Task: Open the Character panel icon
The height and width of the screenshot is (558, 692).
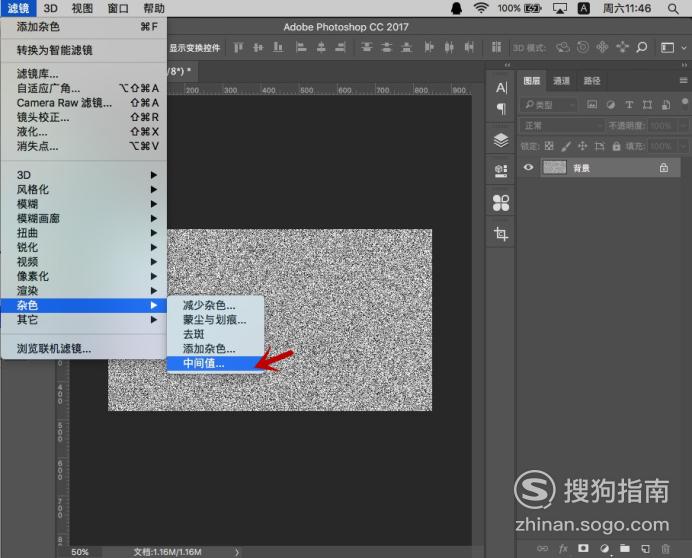Action: pos(501,88)
